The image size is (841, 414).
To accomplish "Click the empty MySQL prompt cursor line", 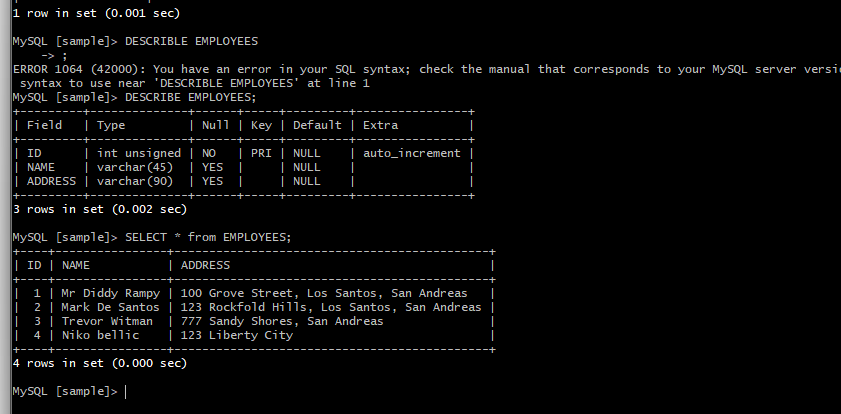I will [125, 391].
